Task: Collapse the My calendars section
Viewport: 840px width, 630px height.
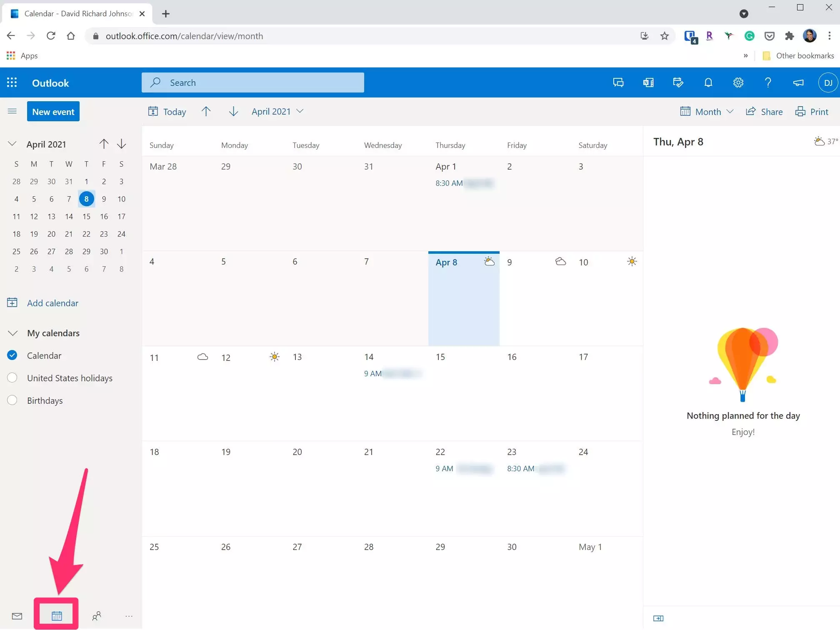Action: 12,333
